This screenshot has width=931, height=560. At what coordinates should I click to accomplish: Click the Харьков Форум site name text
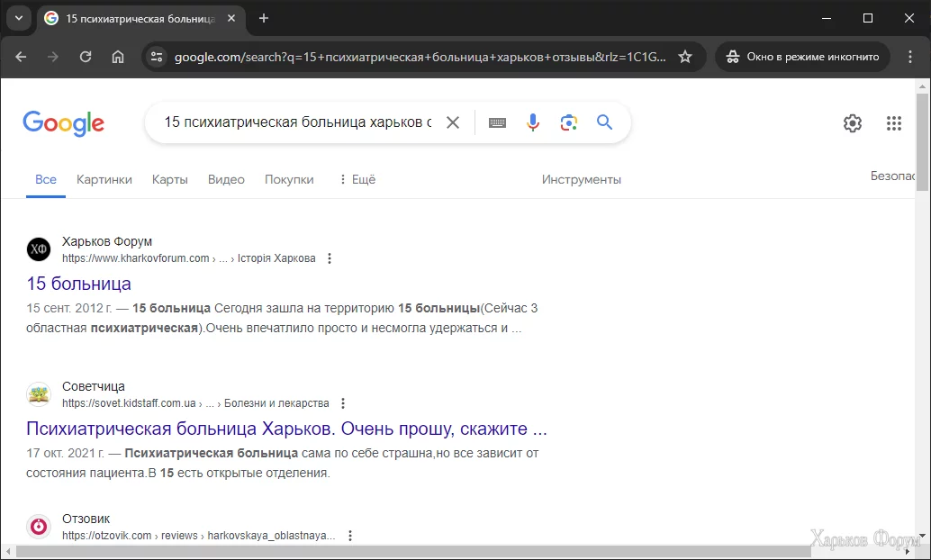(107, 241)
